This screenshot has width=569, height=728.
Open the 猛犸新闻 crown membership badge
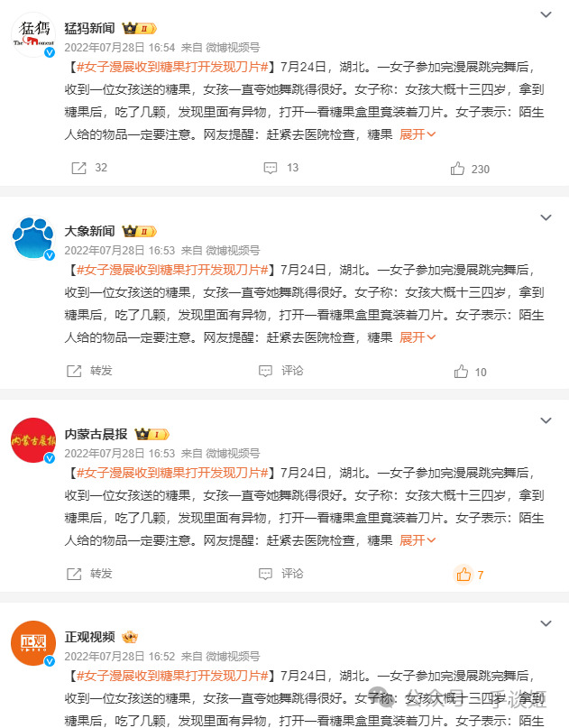point(139,29)
